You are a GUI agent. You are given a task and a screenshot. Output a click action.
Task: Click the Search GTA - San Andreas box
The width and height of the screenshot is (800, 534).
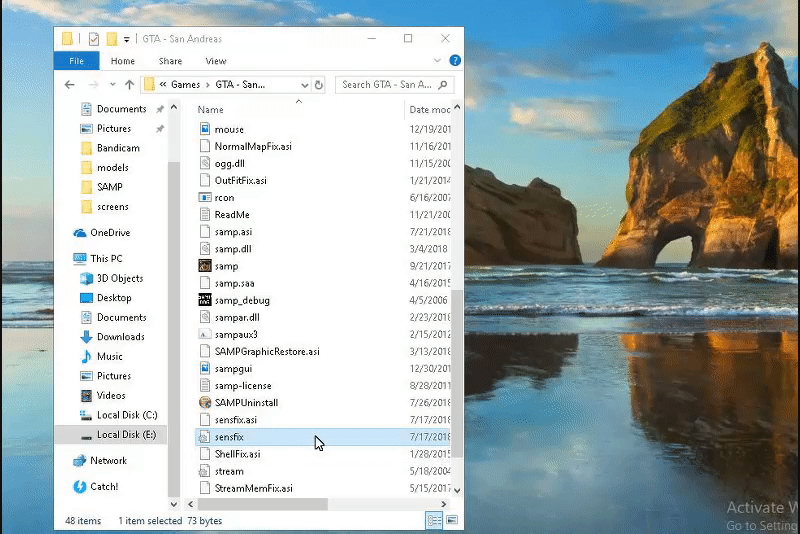click(394, 85)
